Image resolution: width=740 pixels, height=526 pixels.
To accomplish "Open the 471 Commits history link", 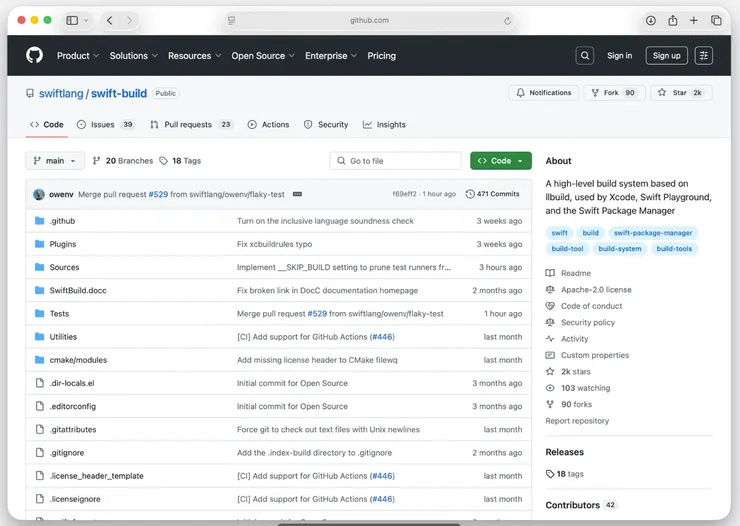I will [493, 194].
